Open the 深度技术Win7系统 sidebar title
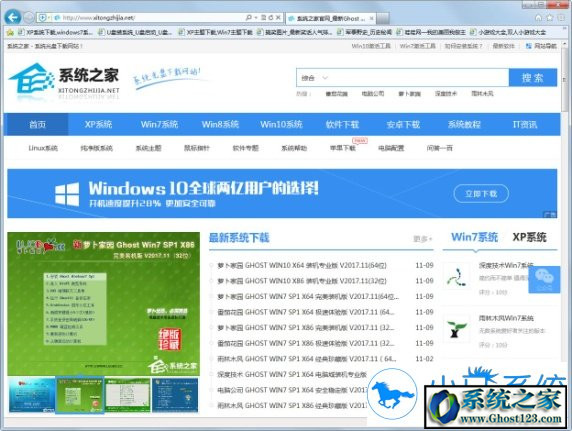 coord(506,265)
